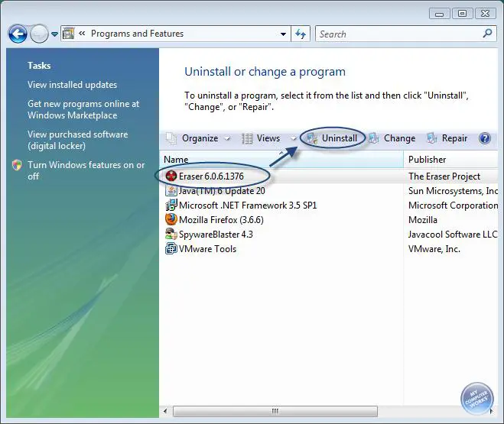Minimize the Programs and Features window
Viewport: 504px width, 424px height.
point(440,14)
